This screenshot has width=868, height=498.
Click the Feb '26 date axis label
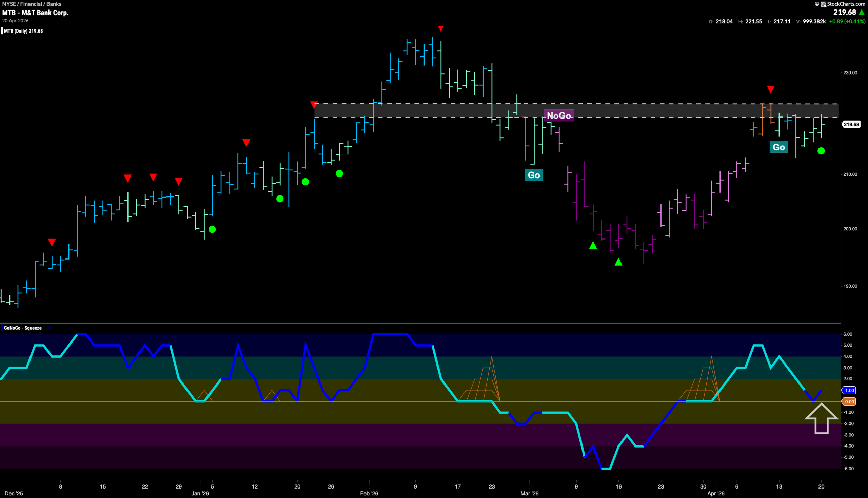coord(369,493)
